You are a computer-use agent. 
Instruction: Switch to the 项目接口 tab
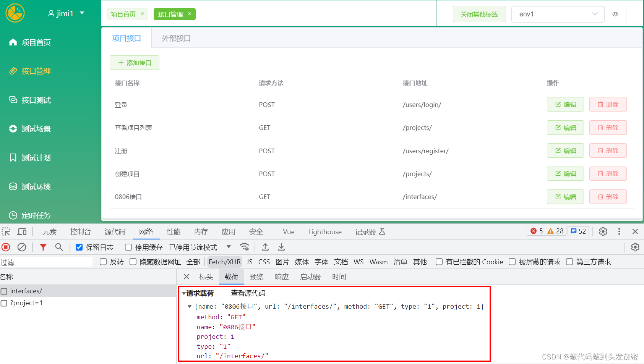pyautogui.click(x=127, y=38)
